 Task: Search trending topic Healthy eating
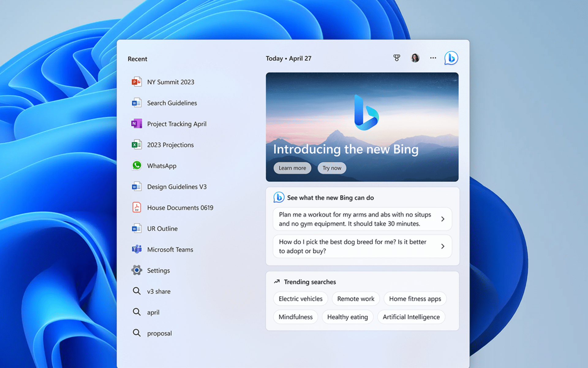click(347, 317)
